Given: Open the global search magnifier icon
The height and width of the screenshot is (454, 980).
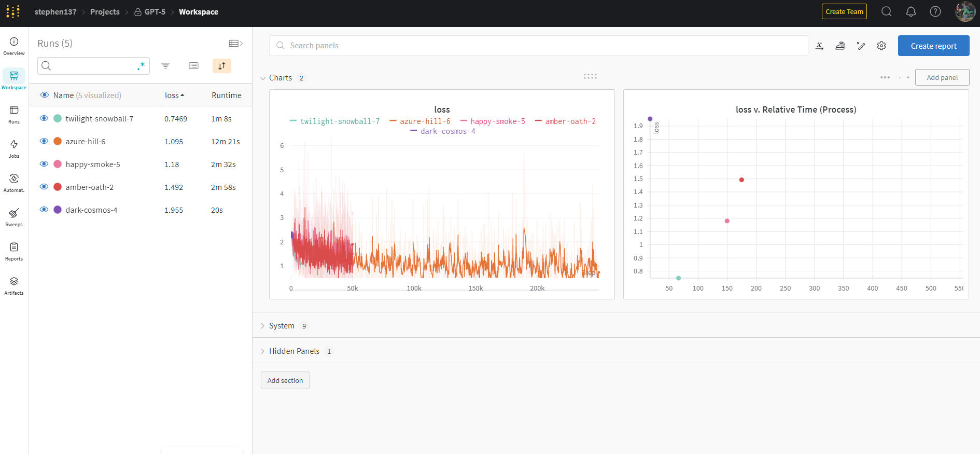Looking at the screenshot, I should tap(887, 11).
